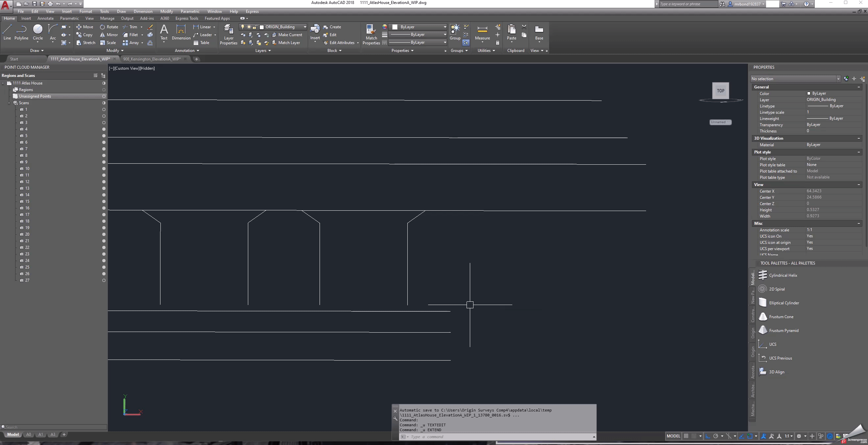Click the Dimension annotation tool

tap(181, 32)
